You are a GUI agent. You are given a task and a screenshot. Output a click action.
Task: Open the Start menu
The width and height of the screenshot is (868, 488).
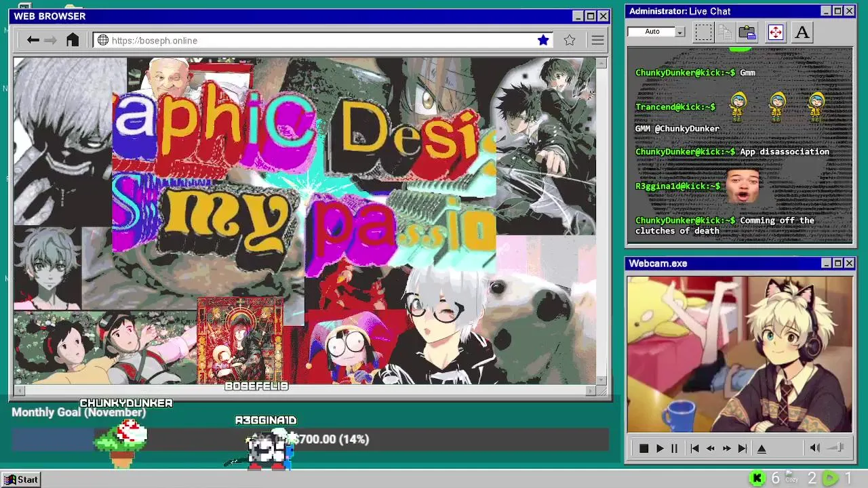pyautogui.click(x=22, y=479)
